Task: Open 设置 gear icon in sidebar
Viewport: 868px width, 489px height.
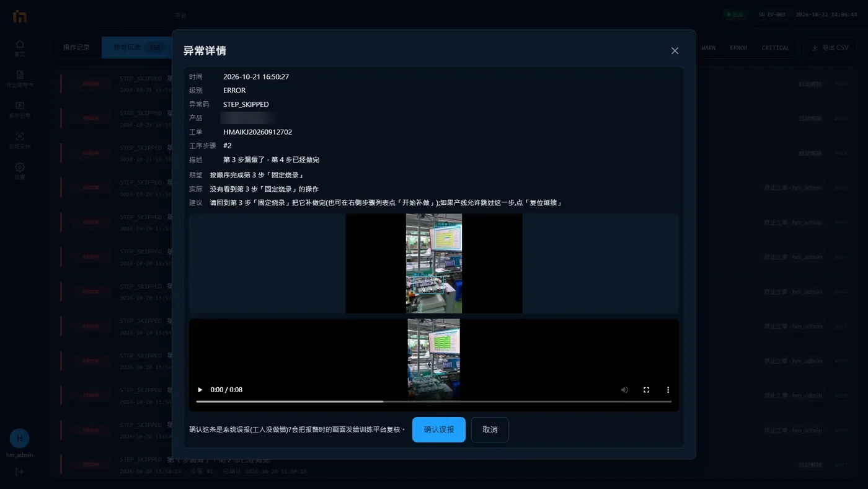Action: tap(20, 171)
